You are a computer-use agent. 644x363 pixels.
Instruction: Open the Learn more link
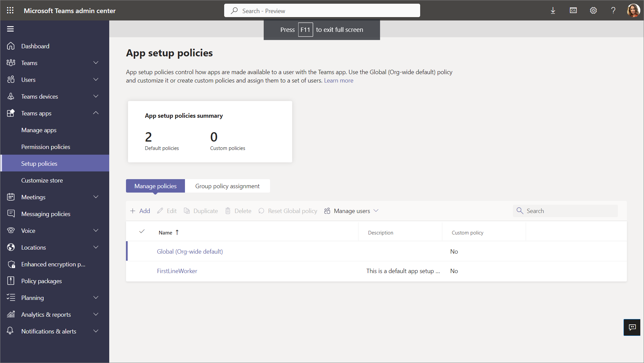pos(338,81)
